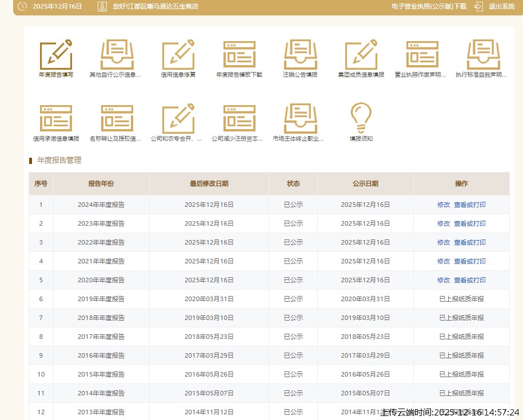Image resolution: width=523 pixels, height=420 pixels.
Task: Click 执行标准自我声明 icon
Action: 483,55
